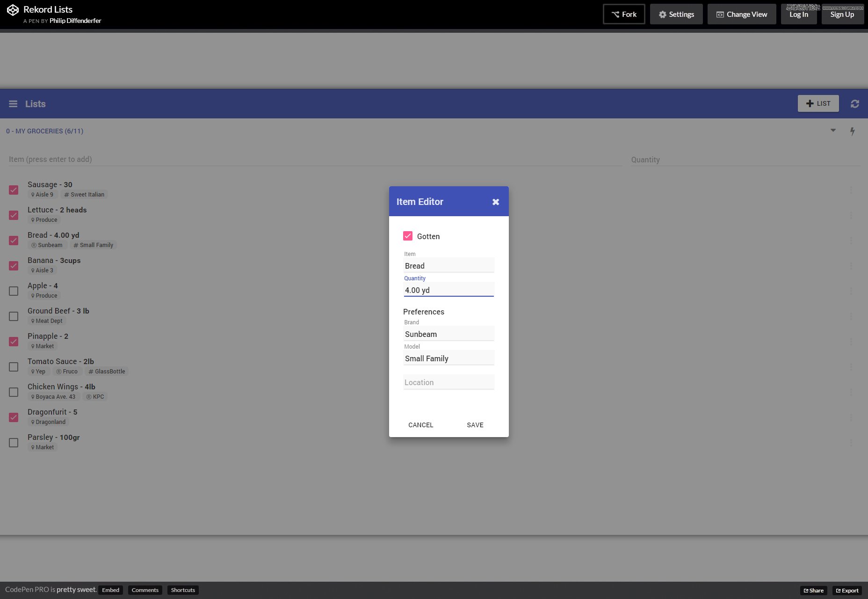Uncheck the Sausage item checkbox
Viewport: 868px width, 599px height.
[14, 190]
